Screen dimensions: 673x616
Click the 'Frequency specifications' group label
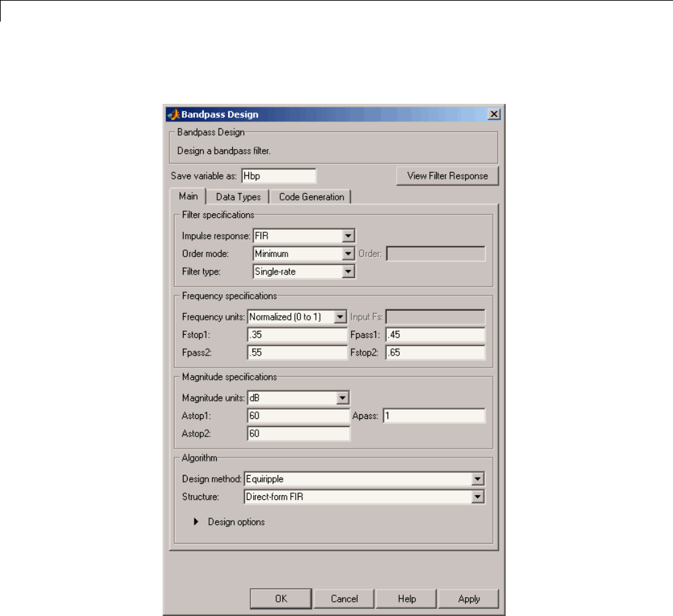(230, 296)
